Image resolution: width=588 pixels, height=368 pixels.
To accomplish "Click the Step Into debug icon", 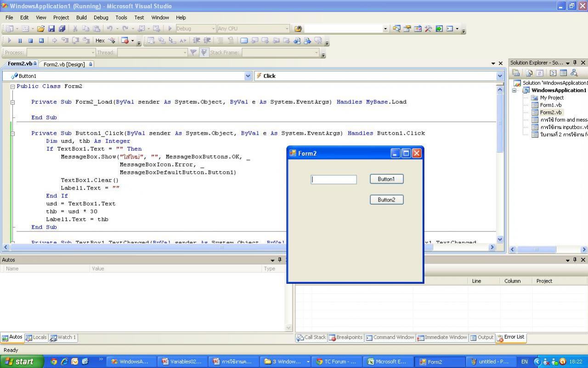I will [x=65, y=40].
